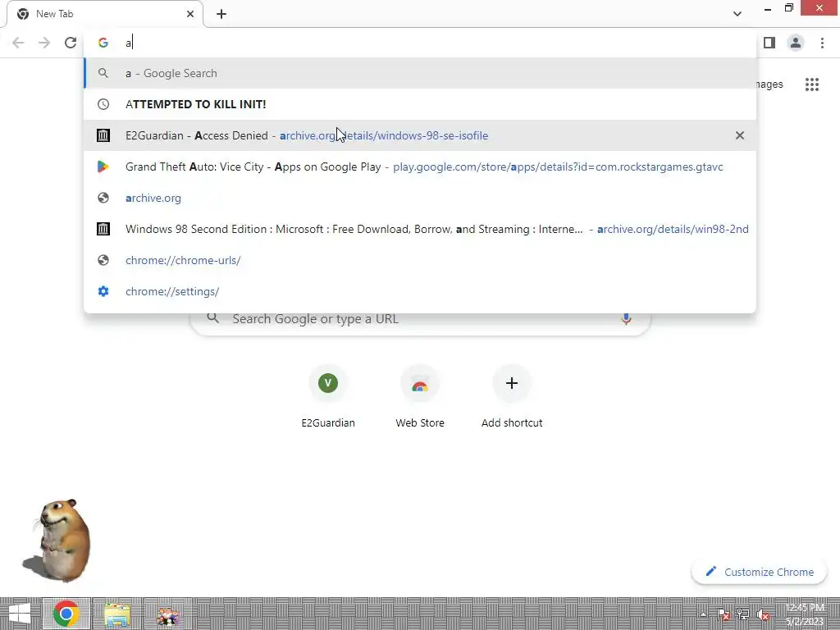This screenshot has height=630, width=840.
Task: Open Chrome three-dot menu
Action: click(x=822, y=43)
